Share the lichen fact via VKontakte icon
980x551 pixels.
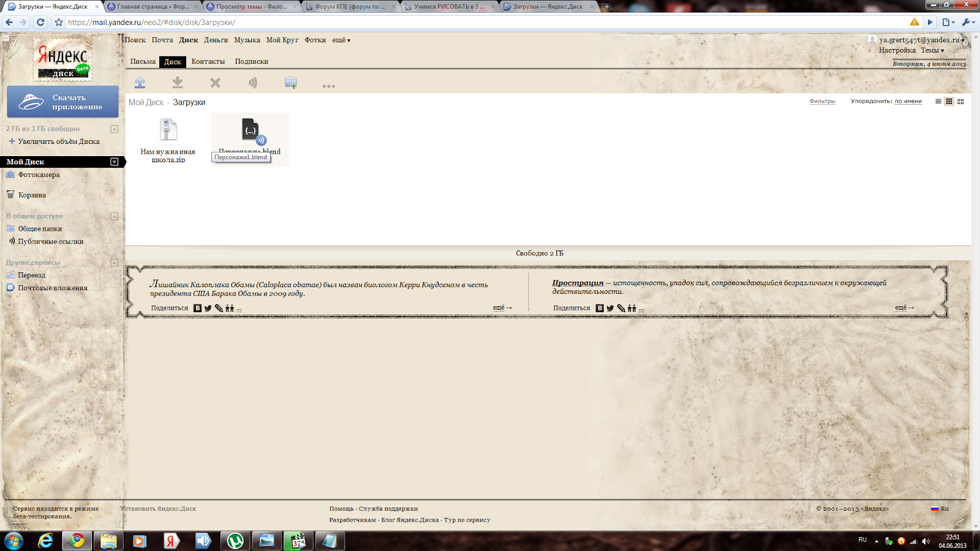[x=197, y=308]
